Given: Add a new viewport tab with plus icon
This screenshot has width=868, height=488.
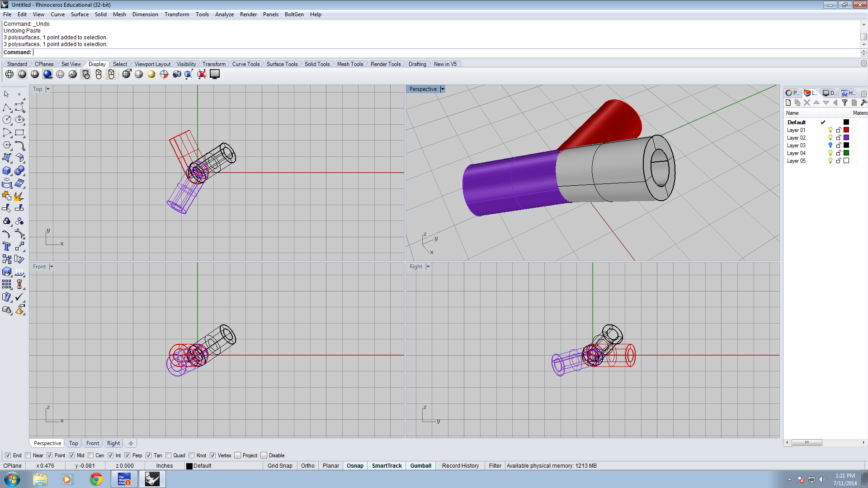Looking at the screenshot, I should (131, 443).
